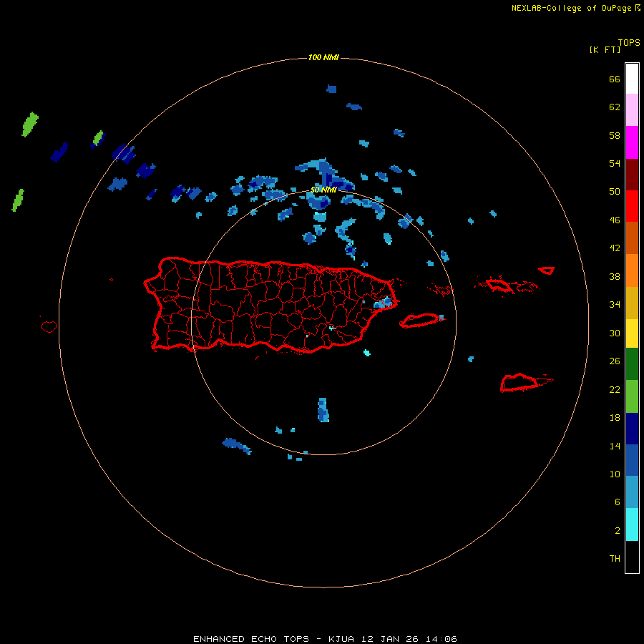This screenshot has width=644, height=644.
Task: Select the dark green swatch between 30 and 26
Action: coord(632,364)
